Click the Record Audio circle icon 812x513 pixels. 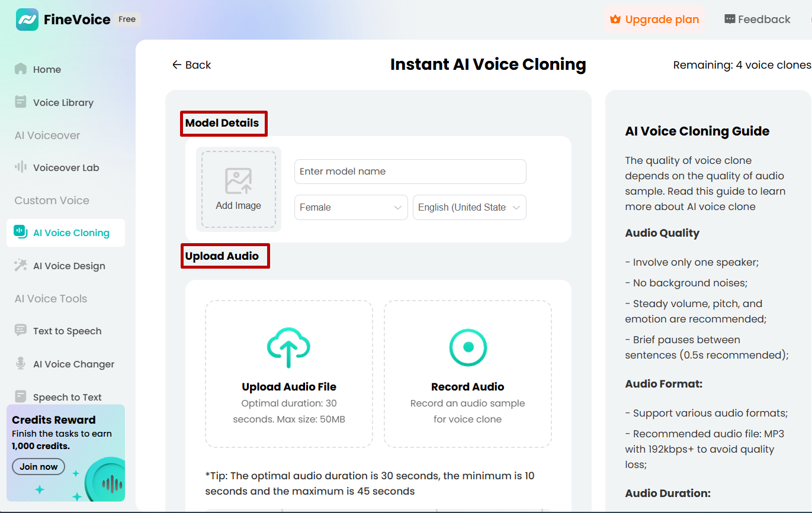click(468, 347)
